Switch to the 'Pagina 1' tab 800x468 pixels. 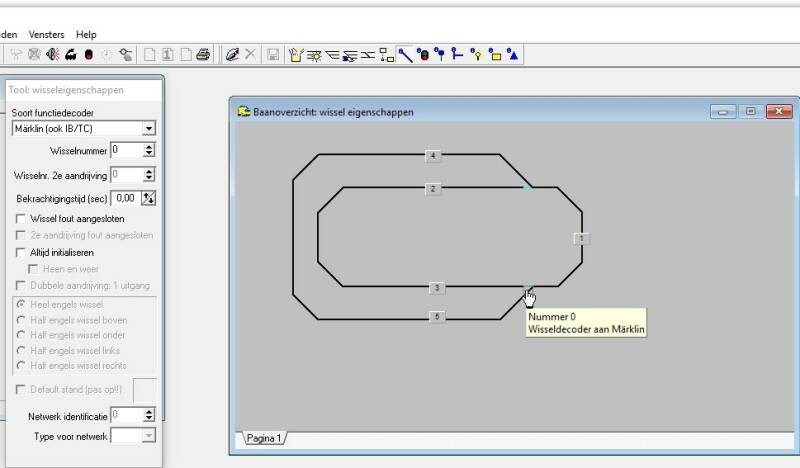263,438
